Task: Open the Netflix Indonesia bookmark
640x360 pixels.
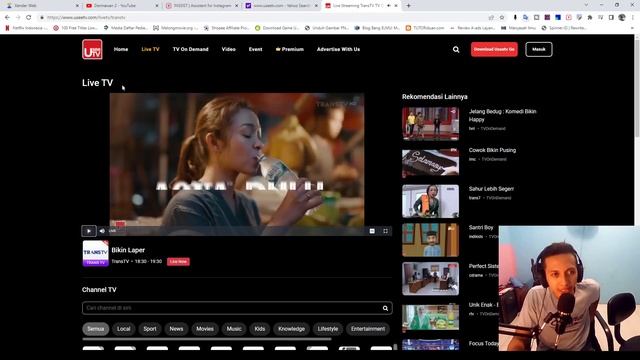Action: (x=27, y=28)
